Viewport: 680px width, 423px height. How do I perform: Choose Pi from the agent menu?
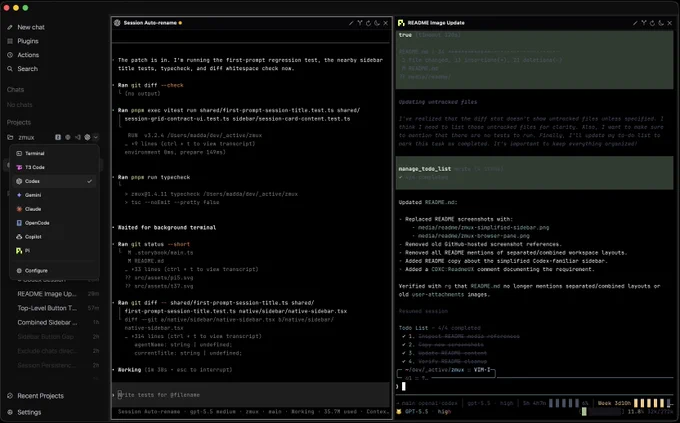(x=55, y=250)
